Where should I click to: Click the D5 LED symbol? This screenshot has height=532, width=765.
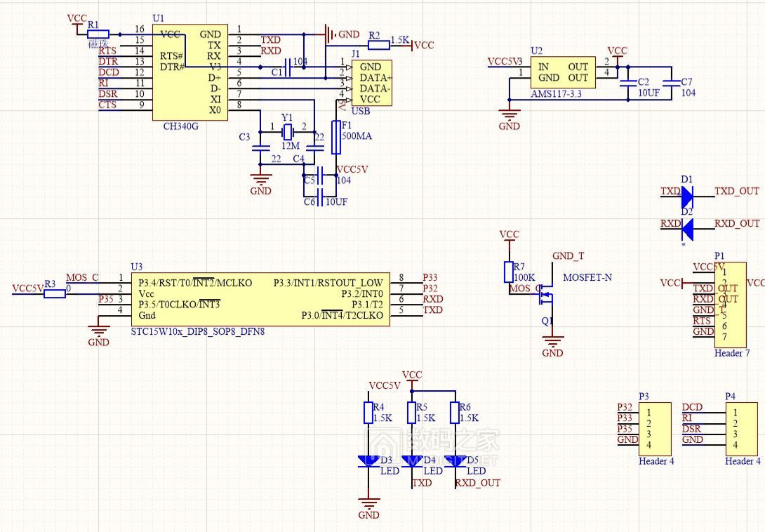pyautogui.click(x=455, y=461)
